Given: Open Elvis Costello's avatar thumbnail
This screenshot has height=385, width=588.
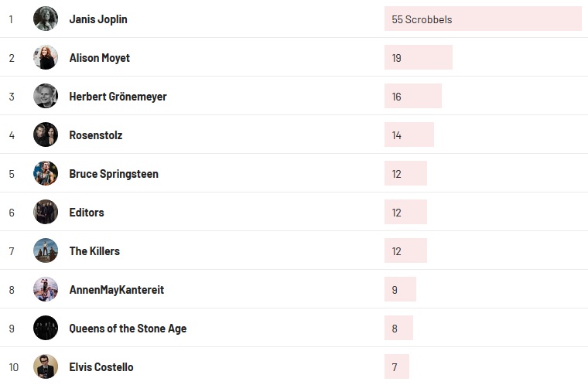Looking at the screenshot, I should click(46, 366).
